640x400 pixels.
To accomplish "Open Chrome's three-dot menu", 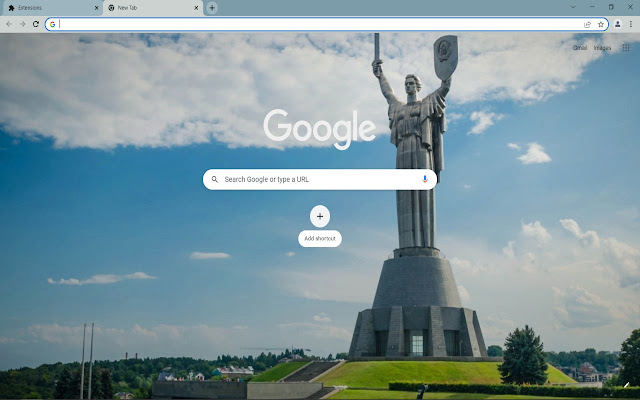I will 631,24.
